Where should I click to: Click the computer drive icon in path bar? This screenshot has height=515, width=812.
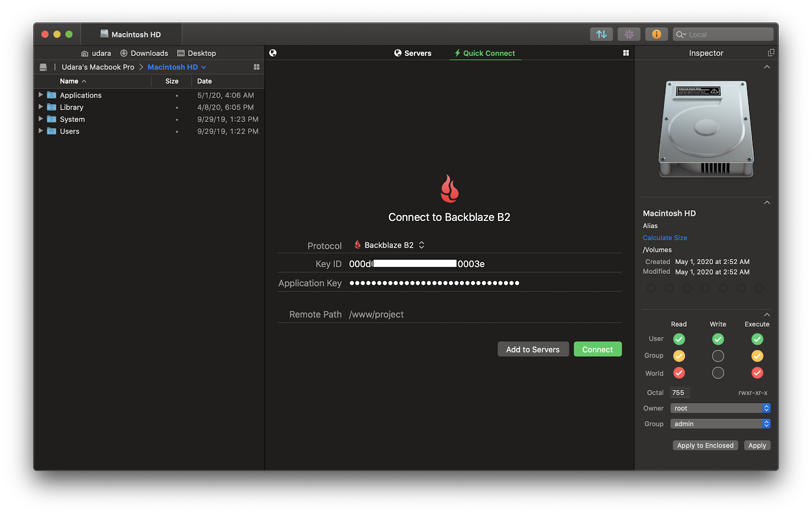tap(43, 67)
